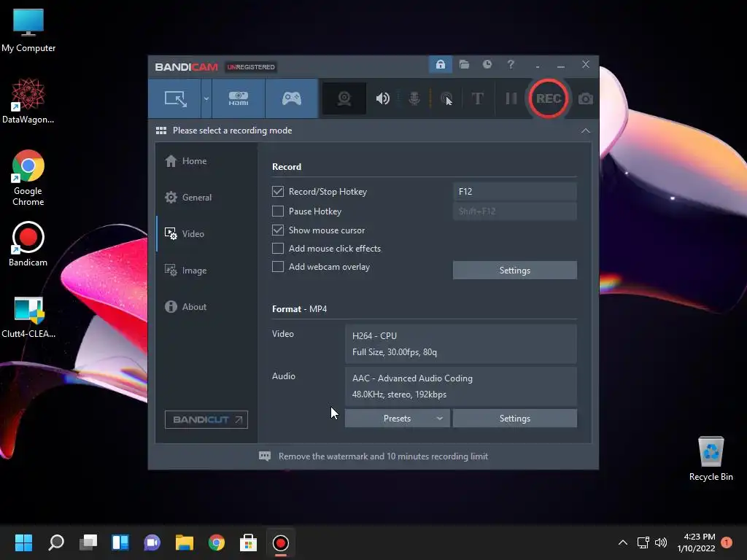Click Bandicam icon in taskbar

coord(281,542)
